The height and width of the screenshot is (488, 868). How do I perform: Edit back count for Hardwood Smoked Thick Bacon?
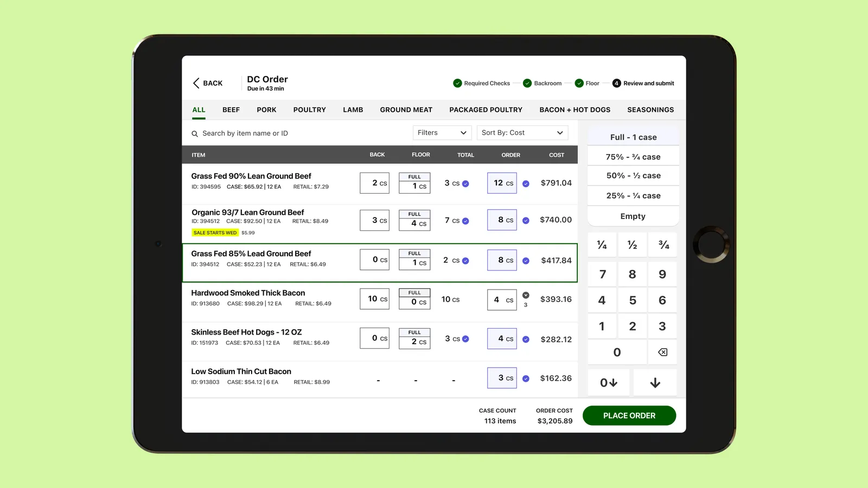tap(374, 299)
